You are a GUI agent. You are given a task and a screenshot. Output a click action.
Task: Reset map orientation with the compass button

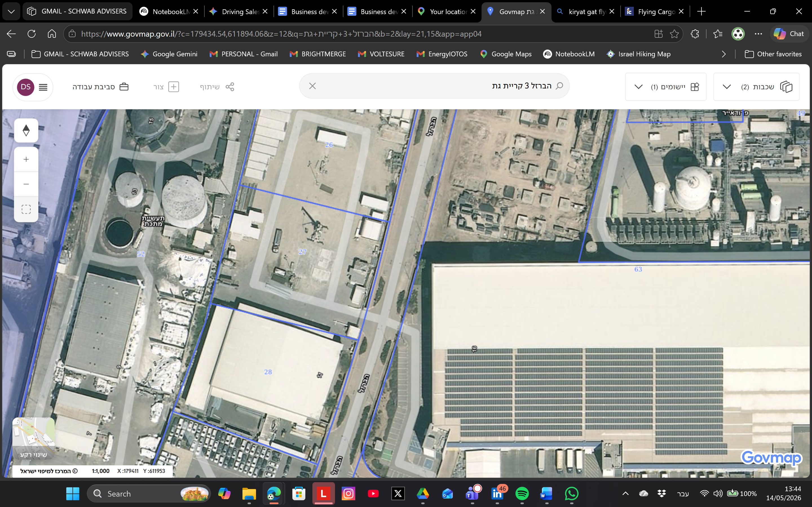(26, 130)
